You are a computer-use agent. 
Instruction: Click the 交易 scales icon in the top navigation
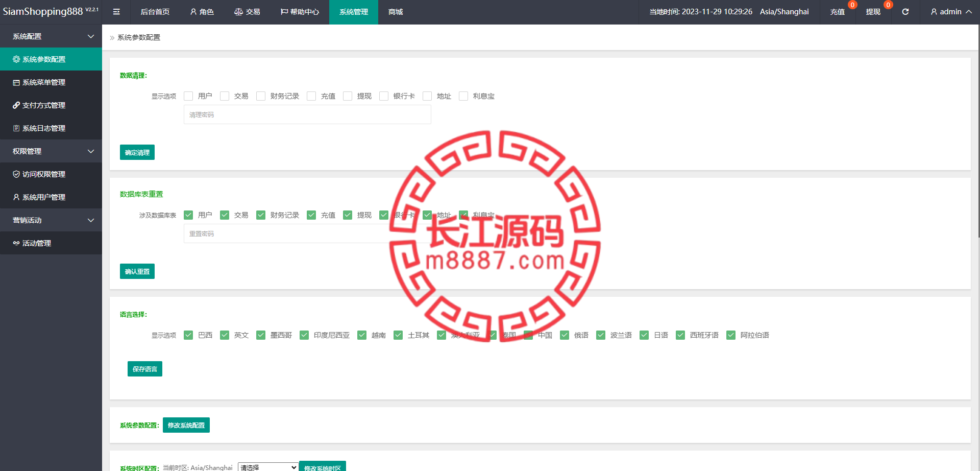tap(238, 12)
